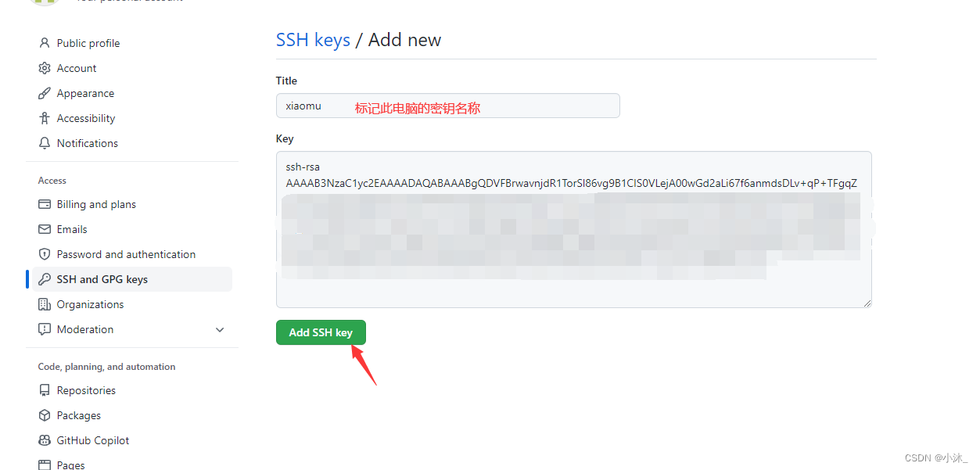Click the Organizations building icon
The width and height of the screenshot is (980, 470).
click(x=45, y=304)
